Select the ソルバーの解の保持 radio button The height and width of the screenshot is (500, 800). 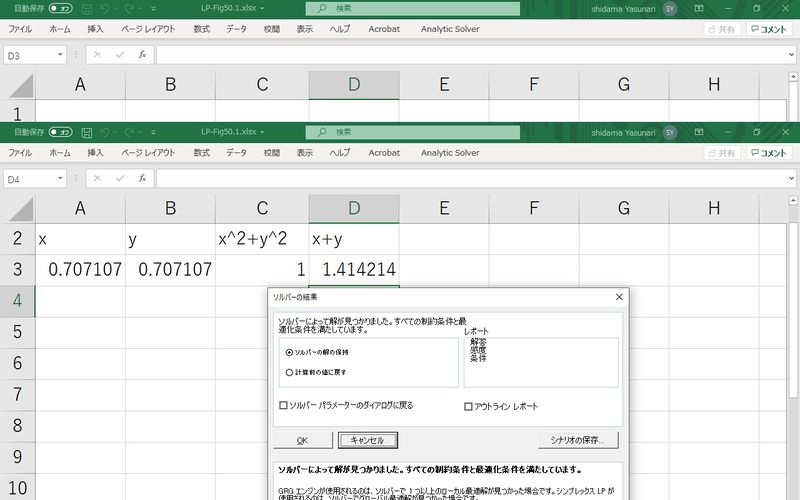click(x=289, y=352)
